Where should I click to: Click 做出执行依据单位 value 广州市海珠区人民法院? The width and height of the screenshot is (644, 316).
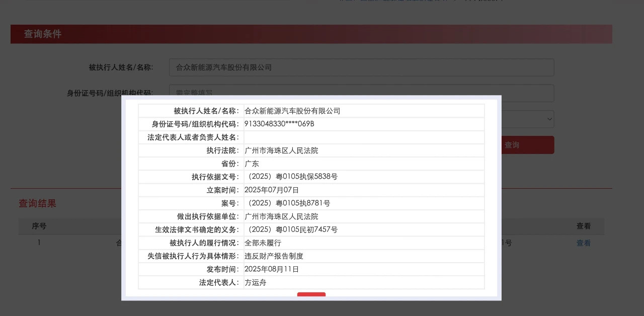coord(281,216)
